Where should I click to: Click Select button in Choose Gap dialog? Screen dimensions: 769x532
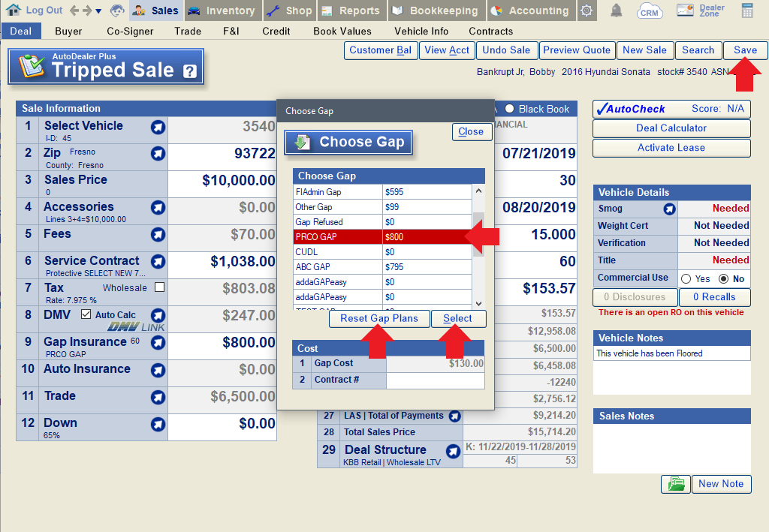458,319
